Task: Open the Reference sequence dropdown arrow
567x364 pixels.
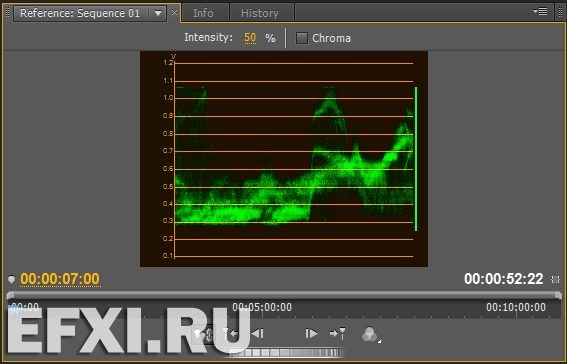Action: pos(158,13)
